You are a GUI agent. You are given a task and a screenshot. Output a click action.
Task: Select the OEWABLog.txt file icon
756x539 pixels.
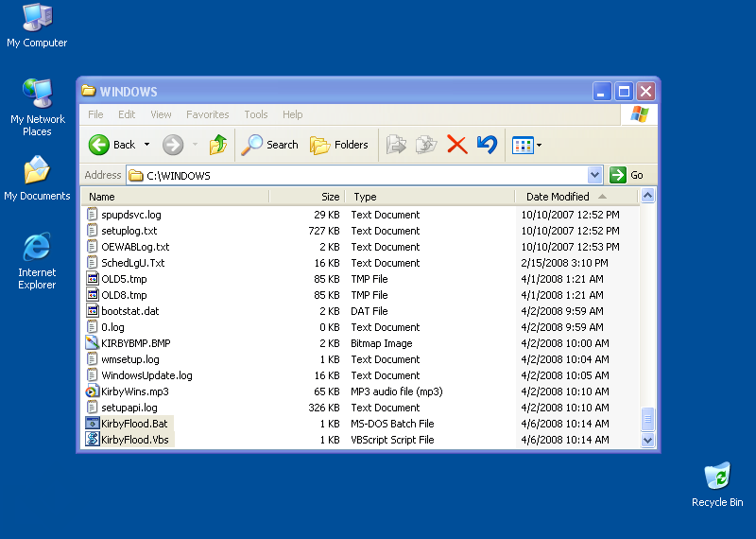92,247
